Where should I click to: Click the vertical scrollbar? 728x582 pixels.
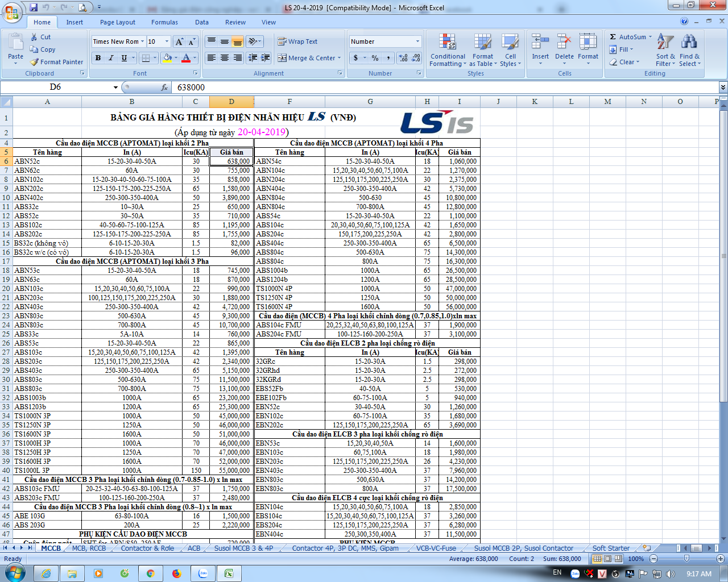point(723,322)
